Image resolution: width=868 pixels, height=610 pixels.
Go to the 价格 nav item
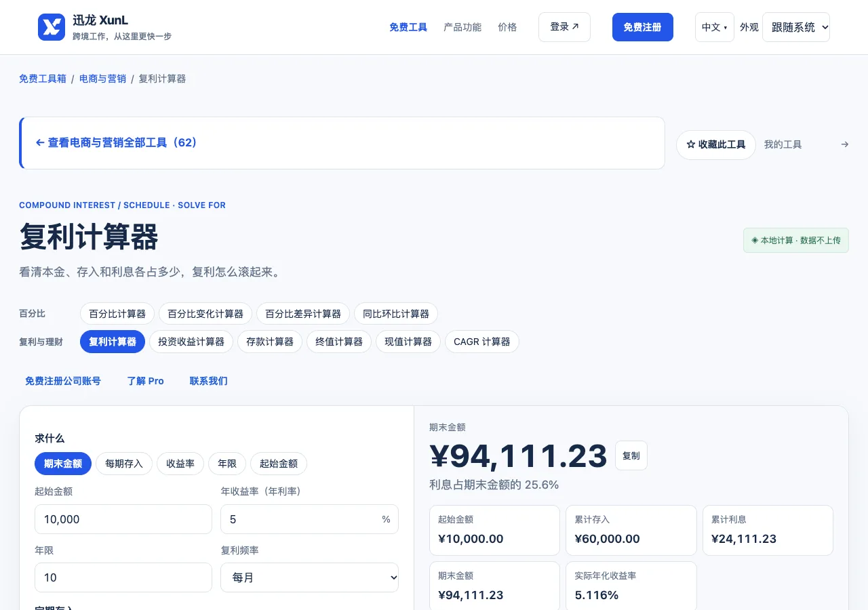tap(507, 27)
